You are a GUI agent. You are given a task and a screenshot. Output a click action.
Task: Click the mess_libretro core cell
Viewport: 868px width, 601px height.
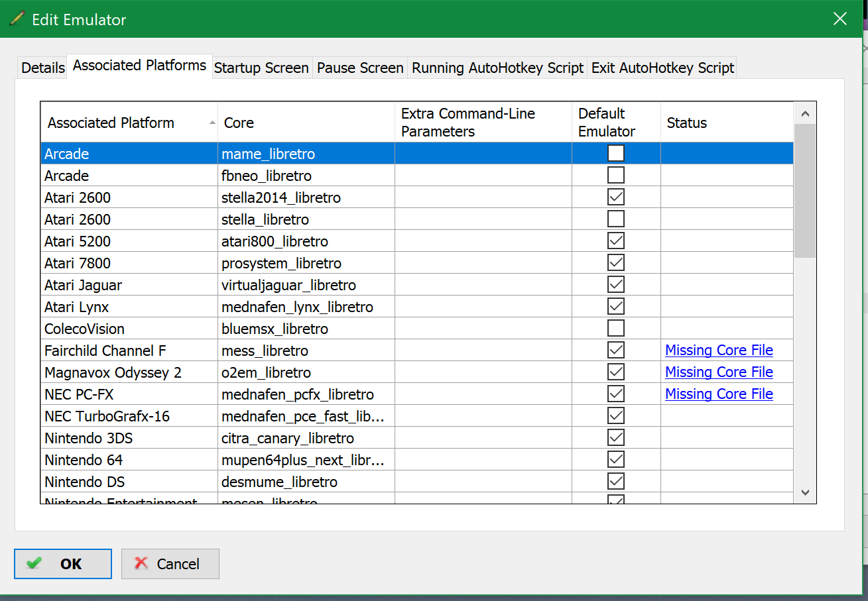[306, 351]
